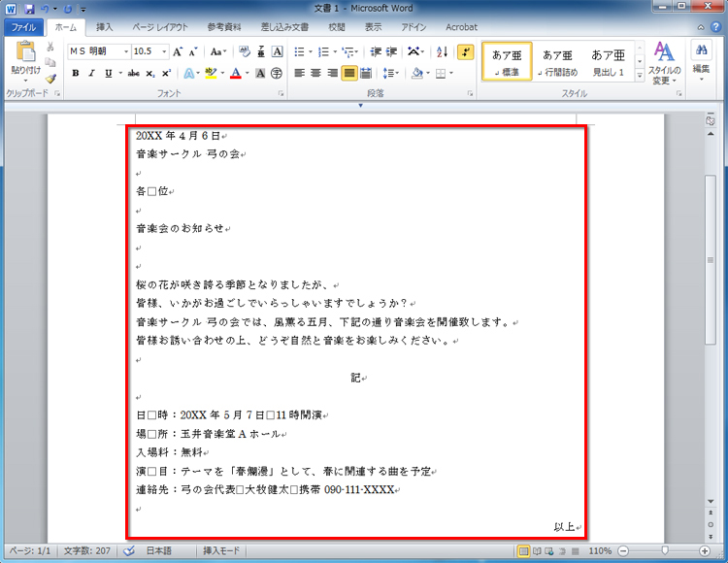Click the Word Help question mark icon

click(715, 27)
